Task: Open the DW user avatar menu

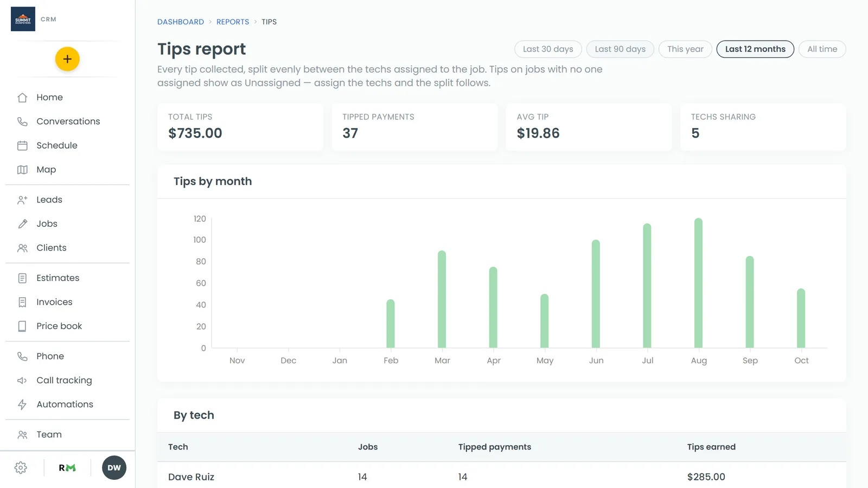Action: tap(114, 468)
